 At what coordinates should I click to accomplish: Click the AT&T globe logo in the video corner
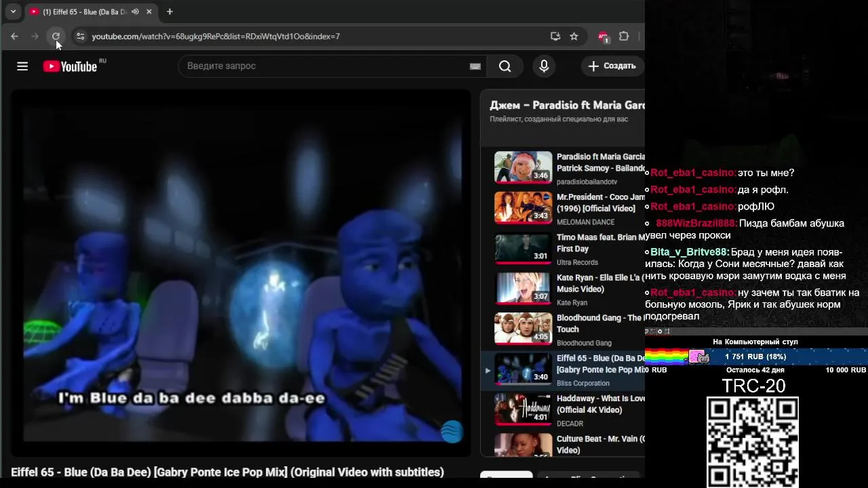click(452, 431)
